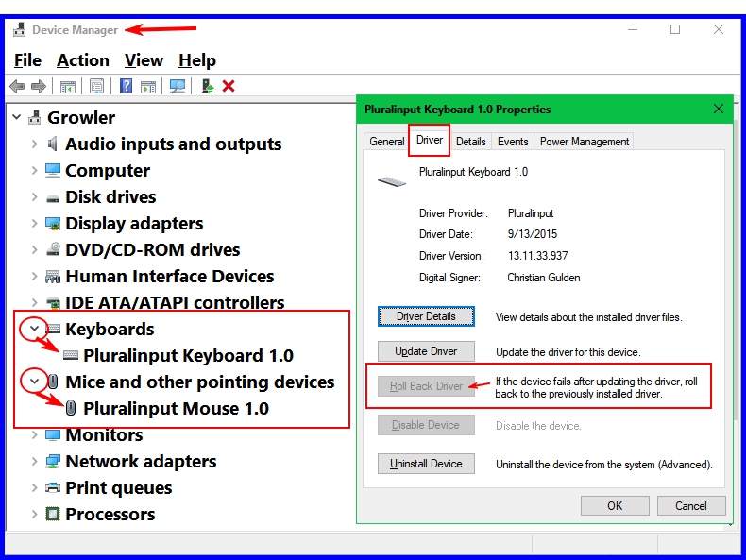Select the IDE ATA/ATAPI controllers label

pos(175,302)
